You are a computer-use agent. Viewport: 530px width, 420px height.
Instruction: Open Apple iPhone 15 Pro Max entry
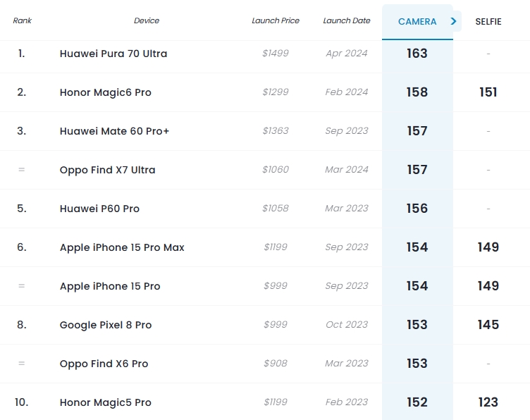pos(122,247)
